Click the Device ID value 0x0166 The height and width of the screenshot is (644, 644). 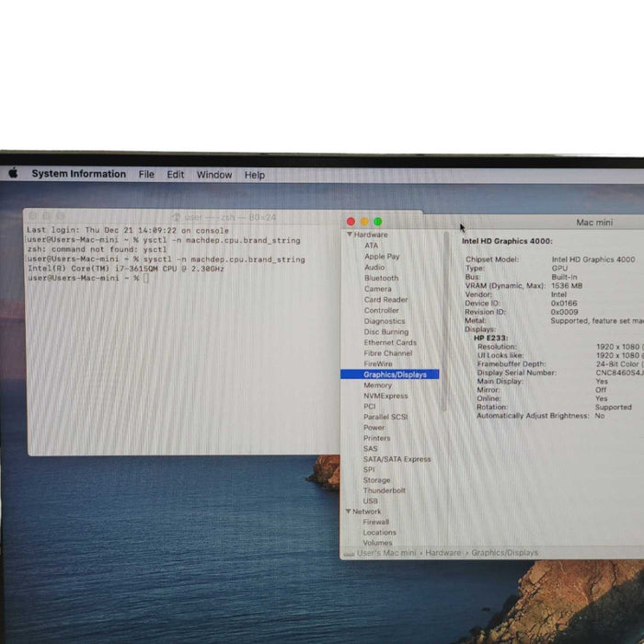[x=564, y=303]
